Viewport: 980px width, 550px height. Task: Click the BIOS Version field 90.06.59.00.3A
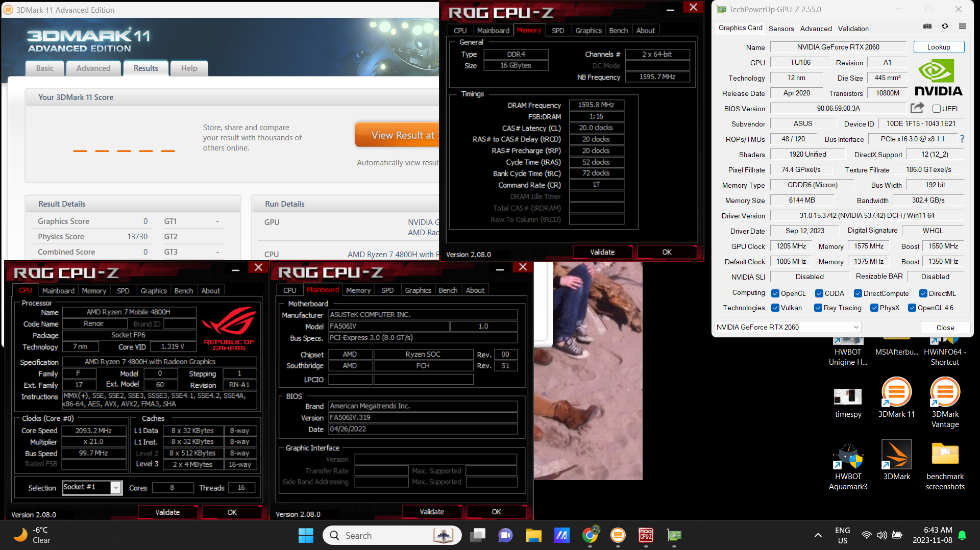(838, 109)
